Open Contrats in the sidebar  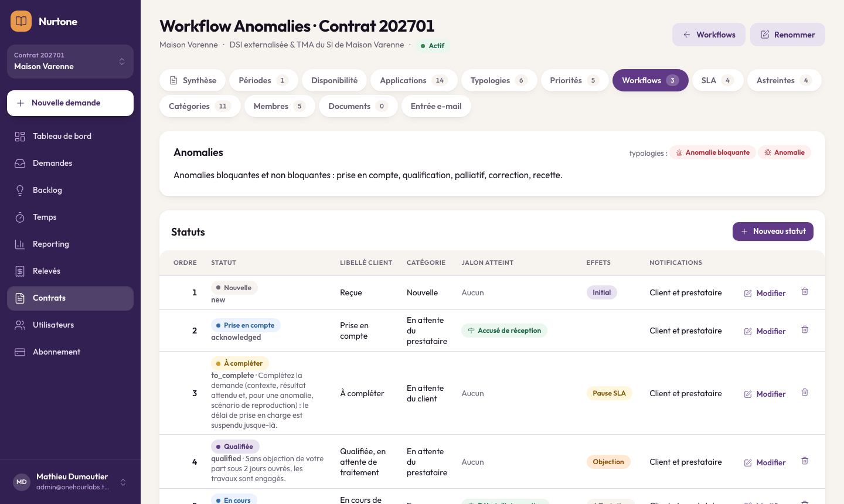coord(70,298)
